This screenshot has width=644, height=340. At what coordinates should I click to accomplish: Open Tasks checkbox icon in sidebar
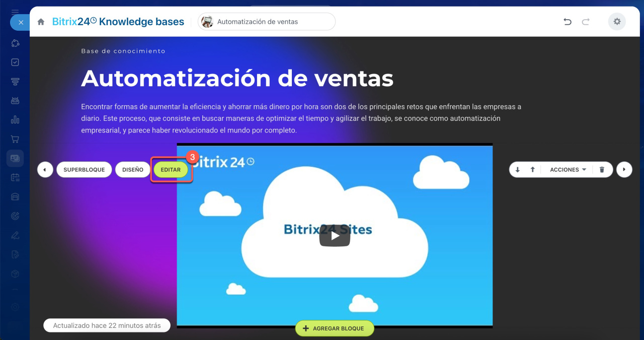15,62
